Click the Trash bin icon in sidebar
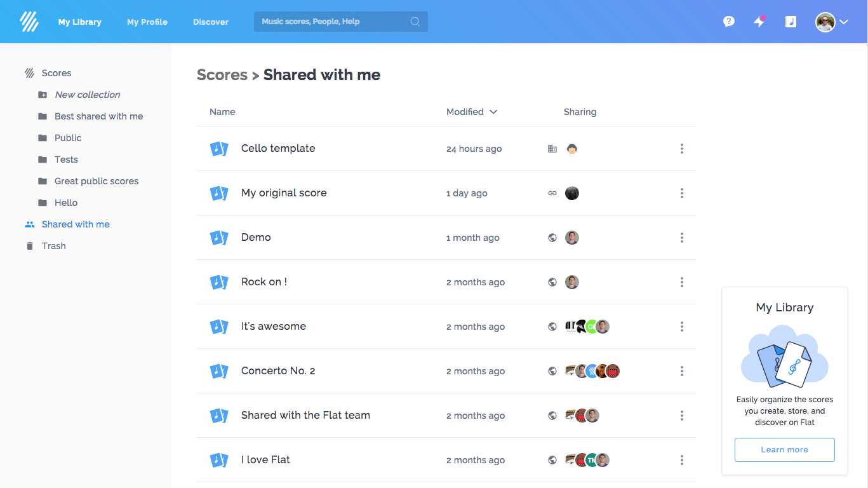 [29, 246]
